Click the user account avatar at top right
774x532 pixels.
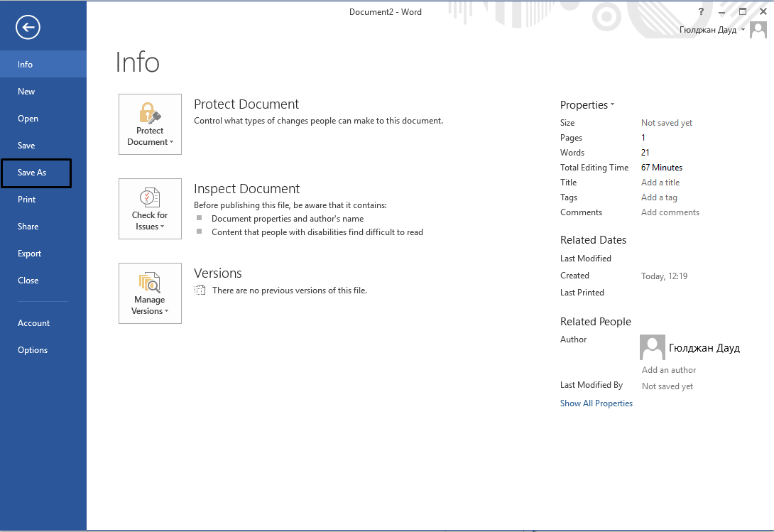pyautogui.click(x=758, y=30)
